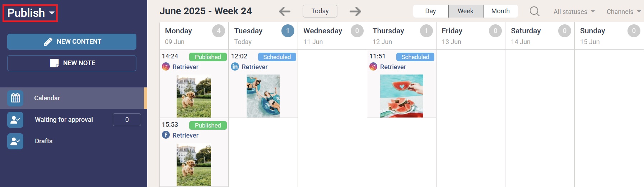
Task: Click the NEW CONTENT button
Action: (x=72, y=42)
